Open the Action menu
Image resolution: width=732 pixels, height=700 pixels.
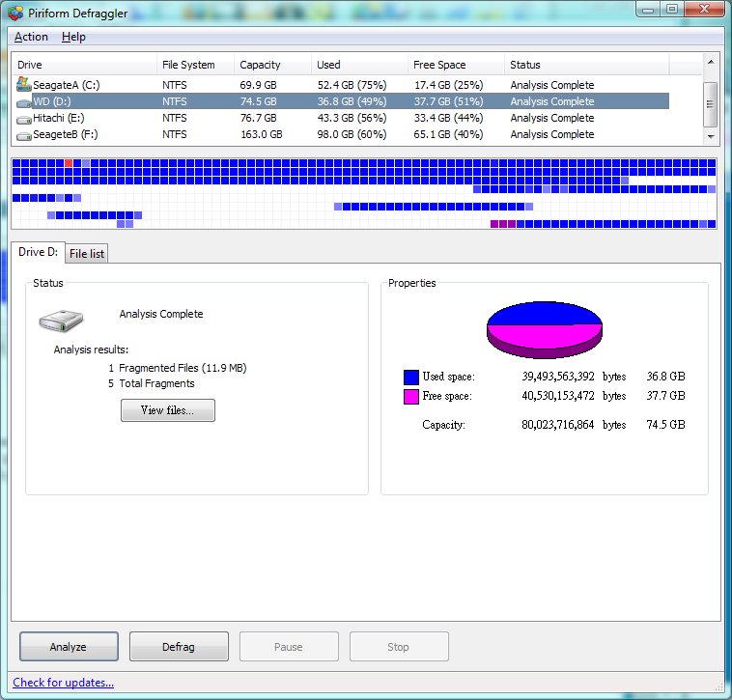(x=31, y=37)
